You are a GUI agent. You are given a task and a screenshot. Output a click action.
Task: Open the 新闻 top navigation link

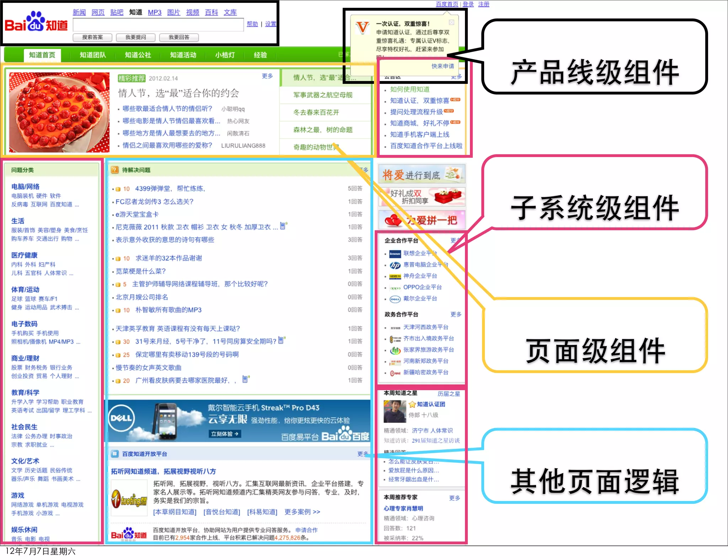(x=79, y=12)
